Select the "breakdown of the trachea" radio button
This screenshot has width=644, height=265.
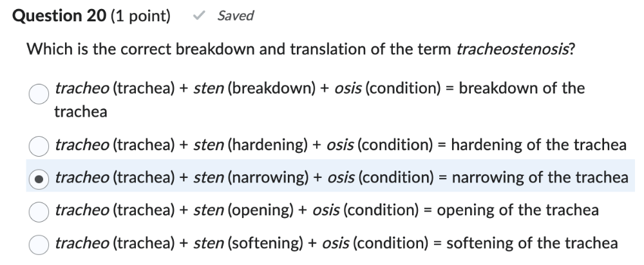coord(39,94)
